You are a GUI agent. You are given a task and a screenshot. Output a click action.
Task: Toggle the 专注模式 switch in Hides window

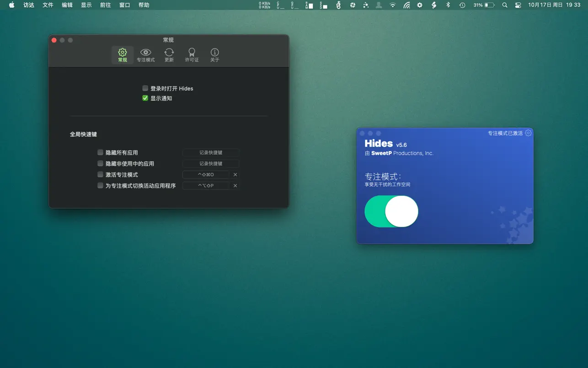[x=391, y=211]
